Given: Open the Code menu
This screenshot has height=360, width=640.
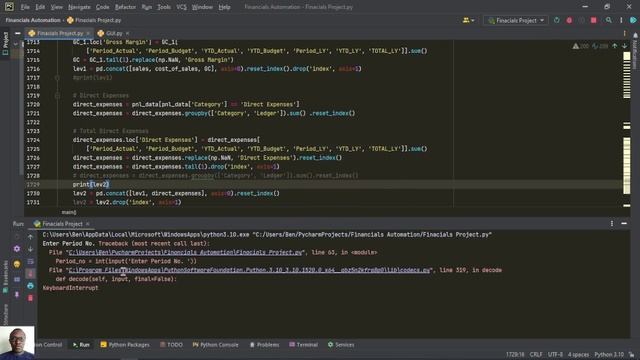Looking at the screenshot, I should click(102, 7).
